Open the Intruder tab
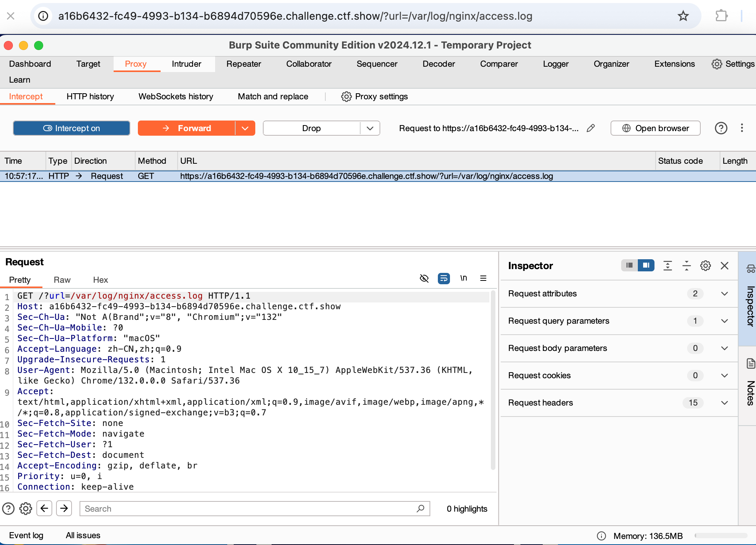This screenshot has width=756, height=545. 186,64
